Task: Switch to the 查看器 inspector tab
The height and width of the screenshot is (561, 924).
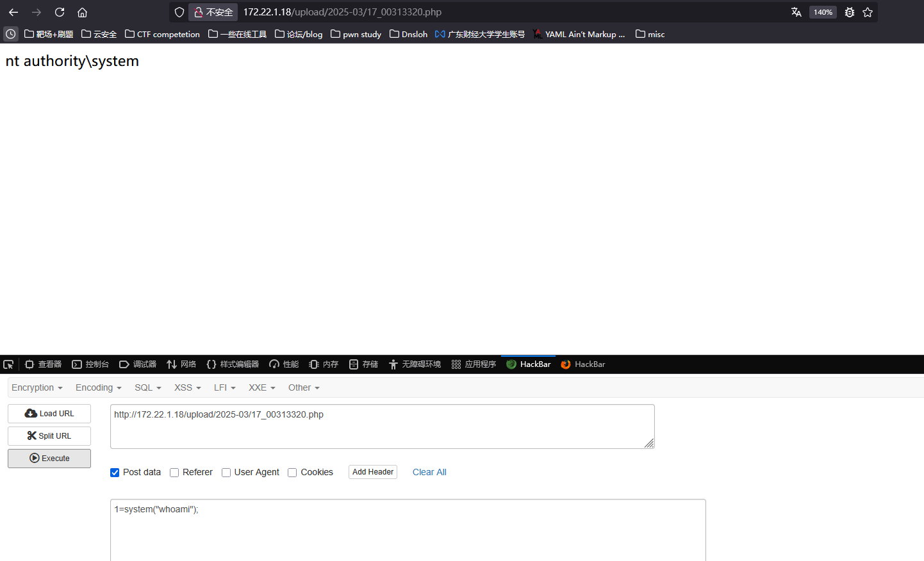Action: tap(43, 364)
